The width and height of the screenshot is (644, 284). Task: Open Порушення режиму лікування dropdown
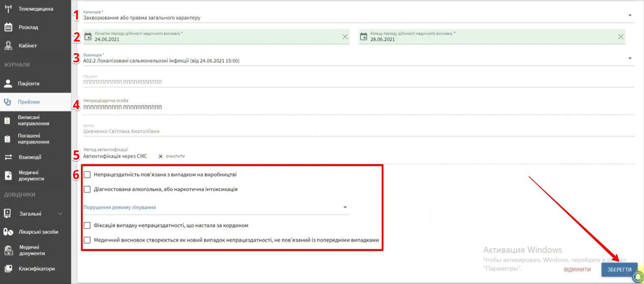(x=345, y=207)
